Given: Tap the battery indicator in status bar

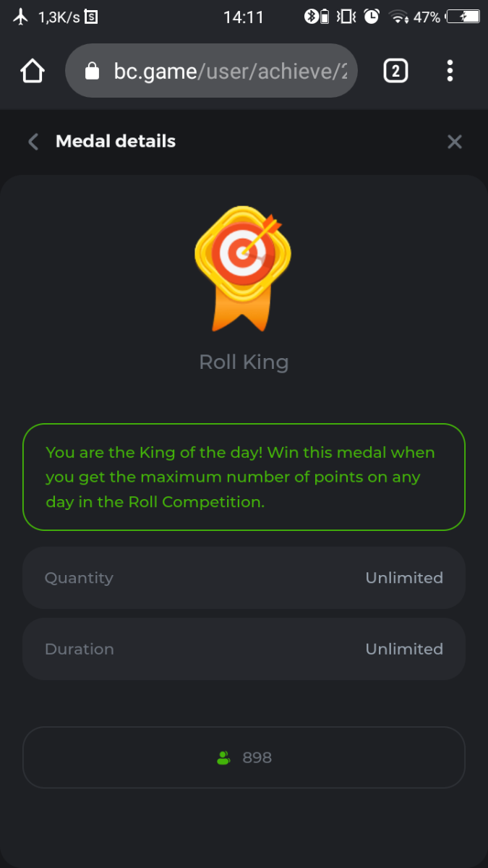Looking at the screenshot, I should coord(463,17).
